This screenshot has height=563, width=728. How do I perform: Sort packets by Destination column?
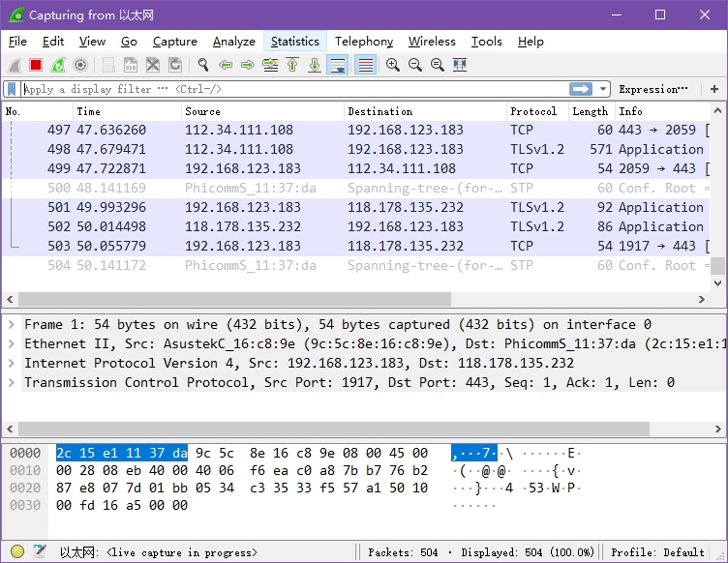coord(425,111)
